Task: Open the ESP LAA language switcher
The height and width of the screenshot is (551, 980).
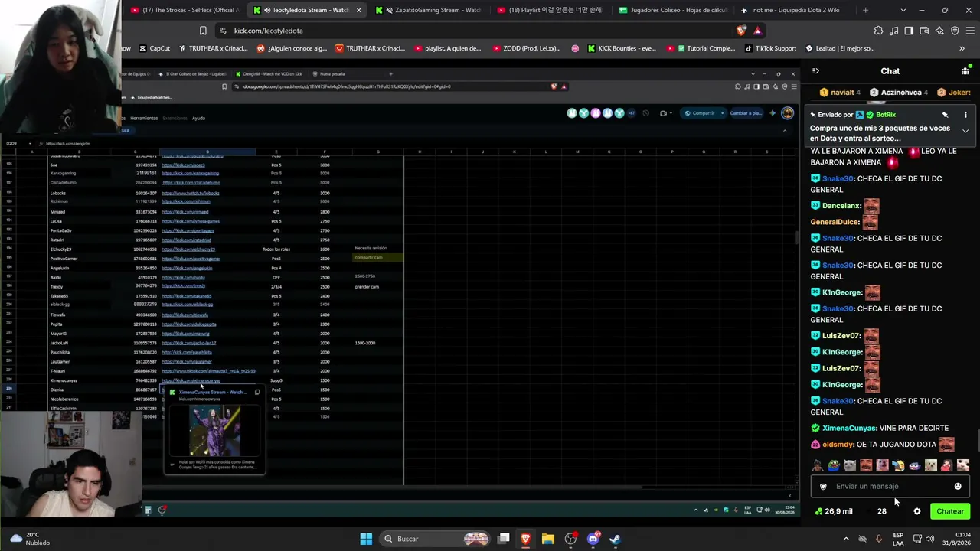Action: click(x=898, y=539)
